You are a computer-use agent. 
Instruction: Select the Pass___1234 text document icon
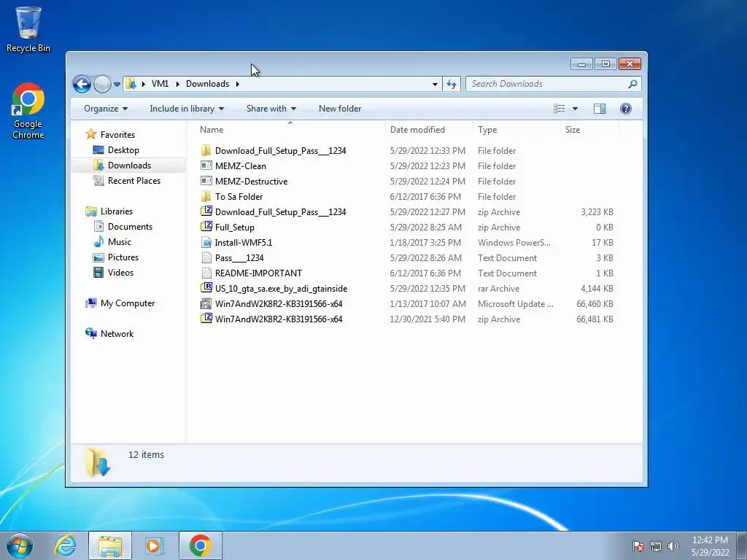pos(206,257)
